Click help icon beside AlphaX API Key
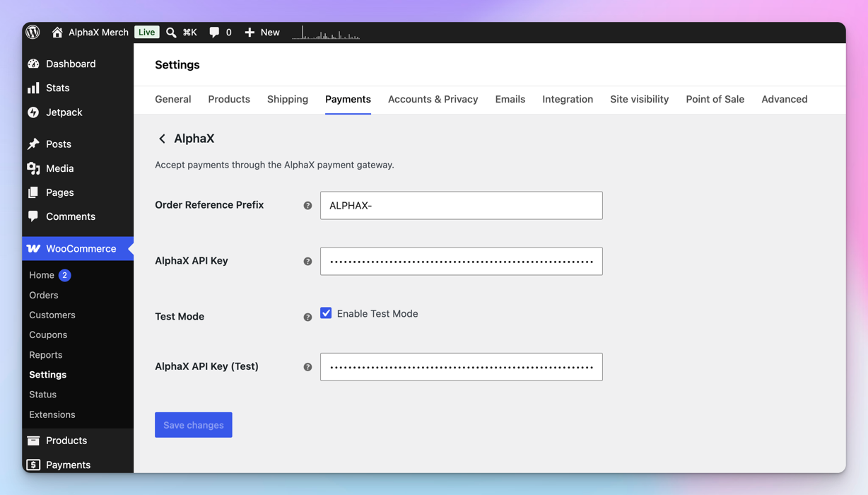Screen dimensions: 868x495 tap(307, 262)
